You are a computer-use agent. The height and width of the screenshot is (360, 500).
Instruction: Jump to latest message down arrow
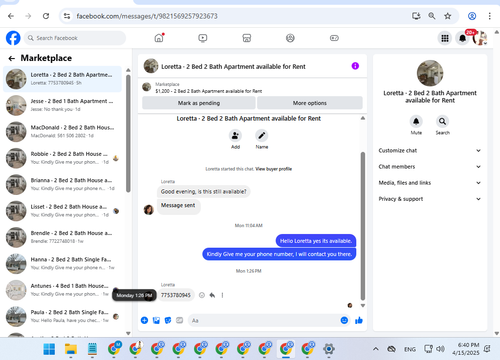pyautogui.click(x=363, y=305)
